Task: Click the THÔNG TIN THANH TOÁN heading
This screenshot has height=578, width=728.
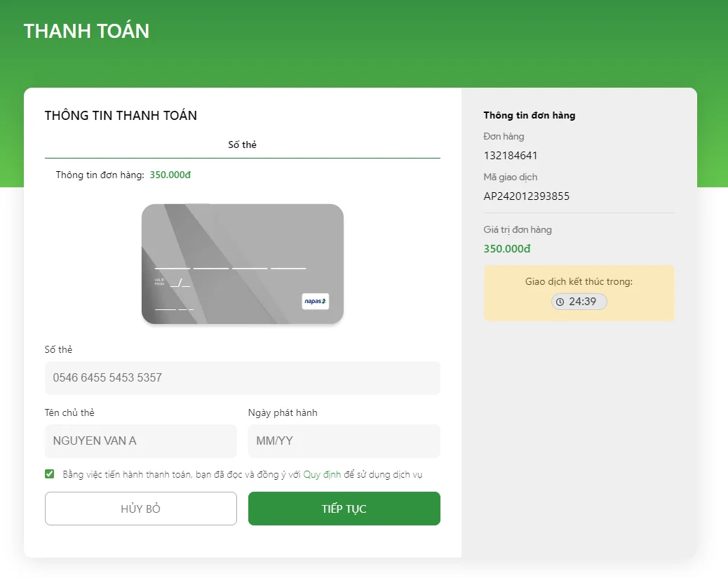Action: tap(121, 116)
